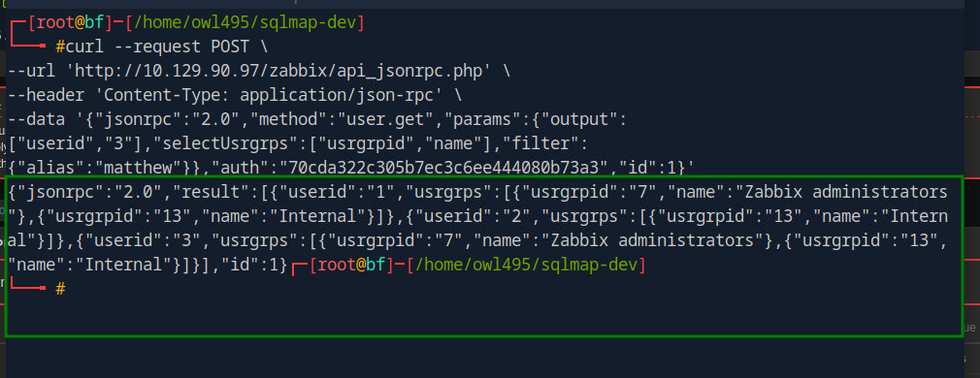This screenshot has height=378, width=980.
Task: Click the prompt path following '"id":1}' output
Action: 525,265
